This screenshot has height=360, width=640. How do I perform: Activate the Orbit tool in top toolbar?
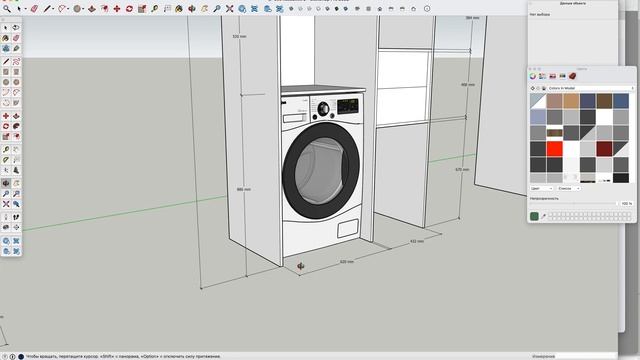pos(192,8)
